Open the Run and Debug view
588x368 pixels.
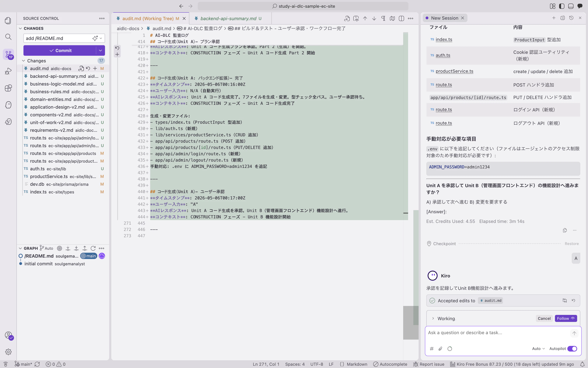click(x=8, y=71)
